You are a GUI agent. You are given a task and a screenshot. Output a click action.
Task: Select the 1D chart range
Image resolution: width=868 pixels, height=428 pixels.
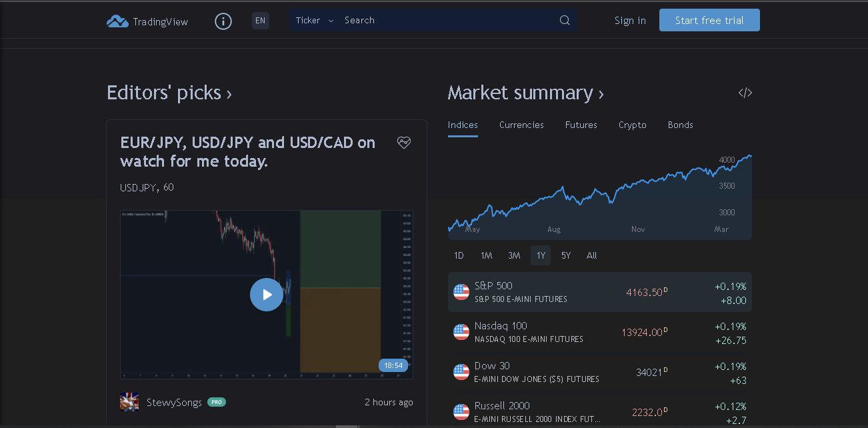point(459,255)
